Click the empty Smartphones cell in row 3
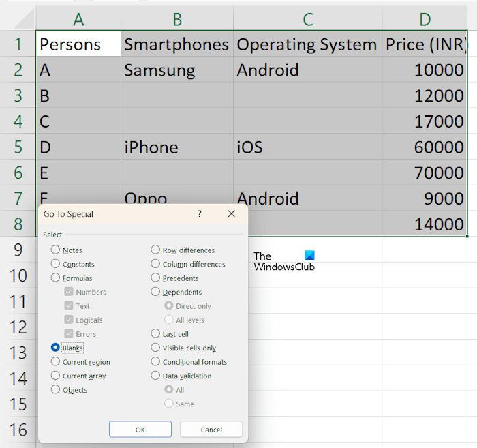The image size is (477, 448). point(177,95)
